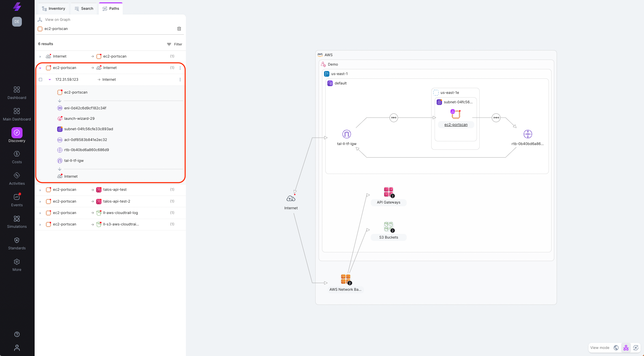Switch view mode to hierarchy layout
This screenshot has width=644, height=356.
[x=626, y=348]
